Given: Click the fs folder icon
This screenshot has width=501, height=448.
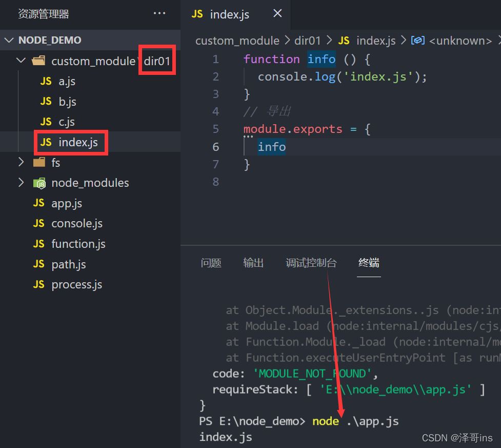Looking at the screenshot, I should pyautogui.click(x=39, y=162).
